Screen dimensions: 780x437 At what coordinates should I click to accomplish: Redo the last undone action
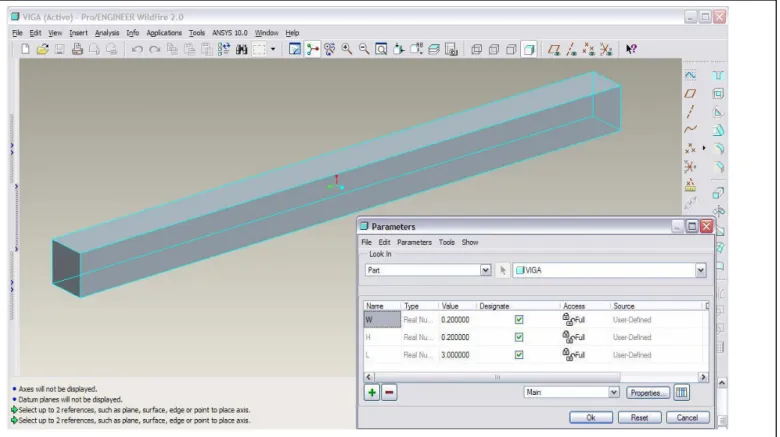[x=155, y=49]
